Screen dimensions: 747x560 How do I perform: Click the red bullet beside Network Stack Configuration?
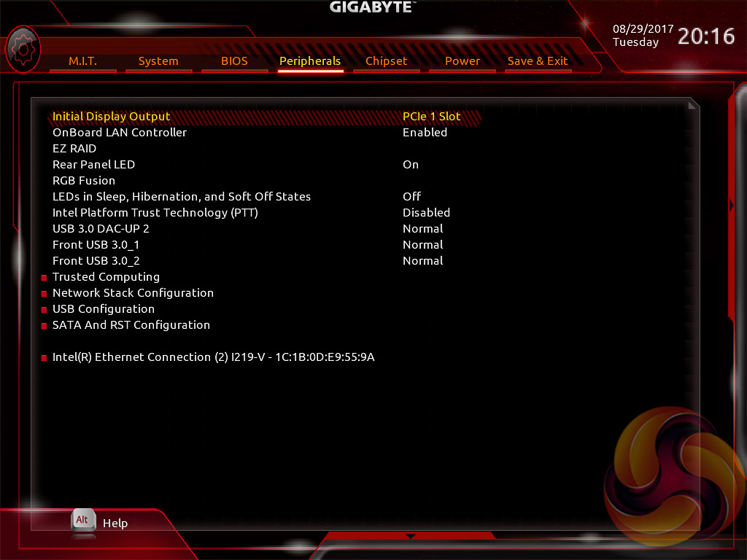point(44,294)
